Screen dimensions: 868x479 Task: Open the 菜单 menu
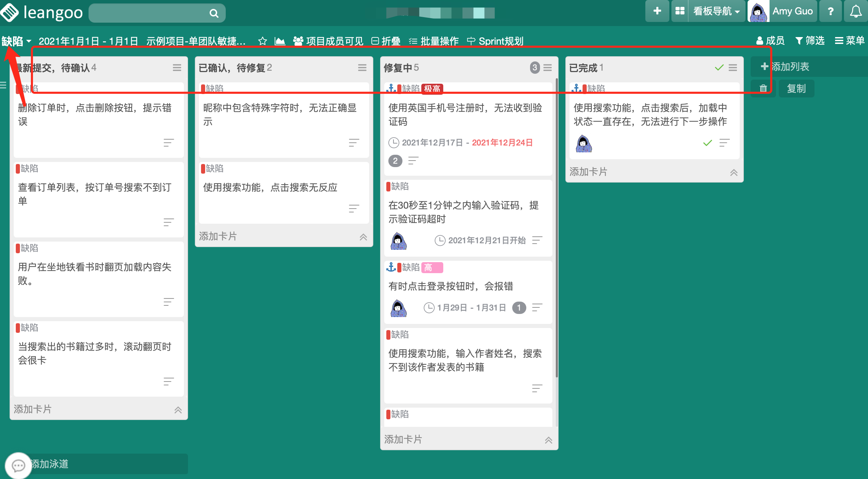(x=849, y=40)
